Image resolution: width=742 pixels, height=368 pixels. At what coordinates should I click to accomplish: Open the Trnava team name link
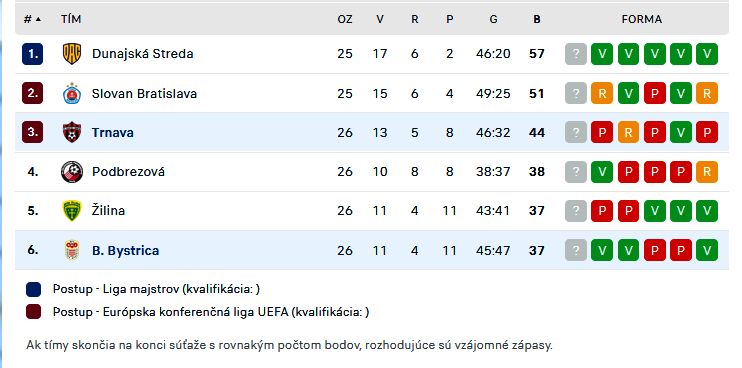click(113, 133)
